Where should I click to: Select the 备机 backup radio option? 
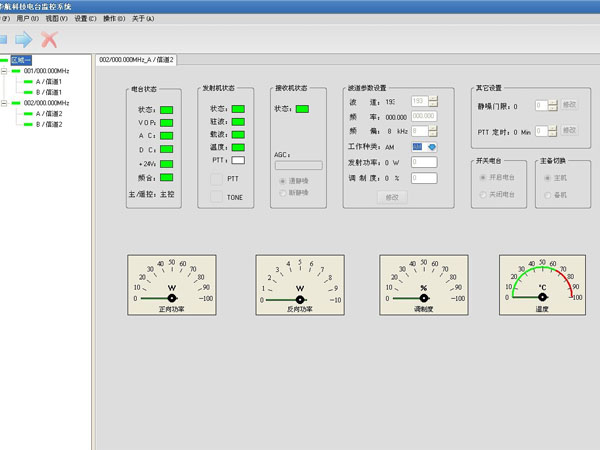(547, 194)
